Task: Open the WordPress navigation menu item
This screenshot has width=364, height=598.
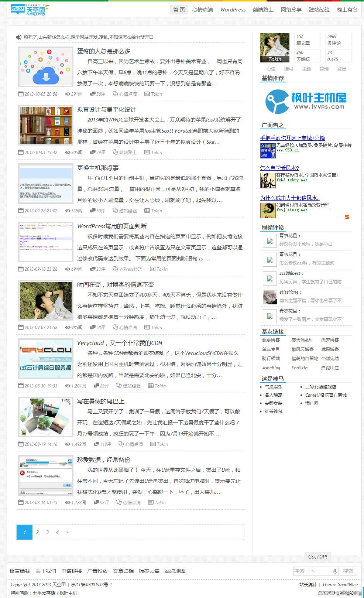Action: point(233,10)
